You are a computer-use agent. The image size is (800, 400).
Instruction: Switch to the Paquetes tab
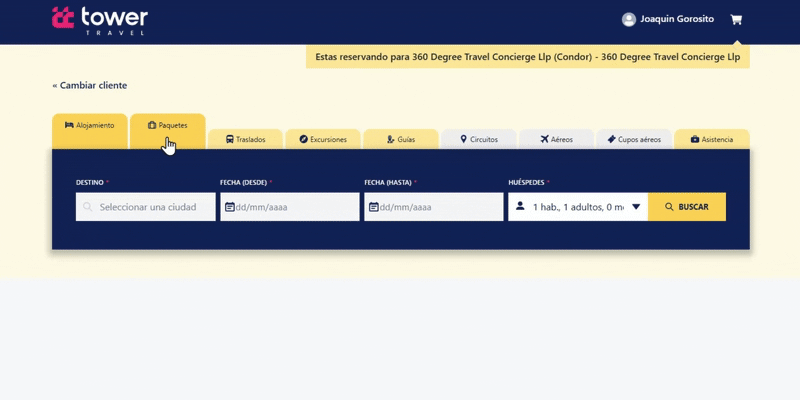tap(168, 126)
